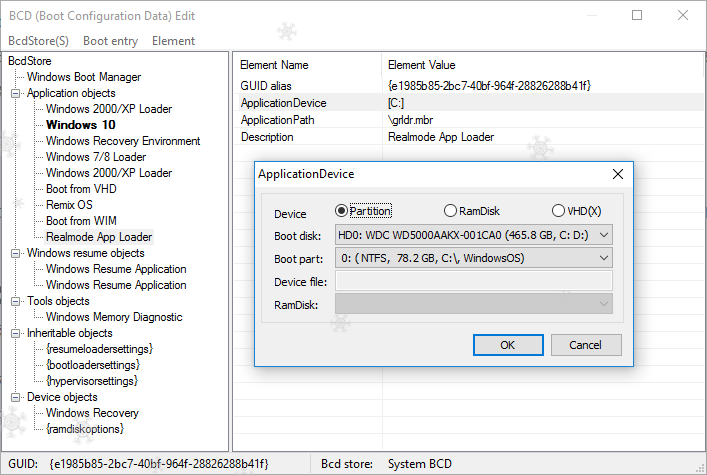
Task: Select the GUID alias row
Action: [469, 86]
